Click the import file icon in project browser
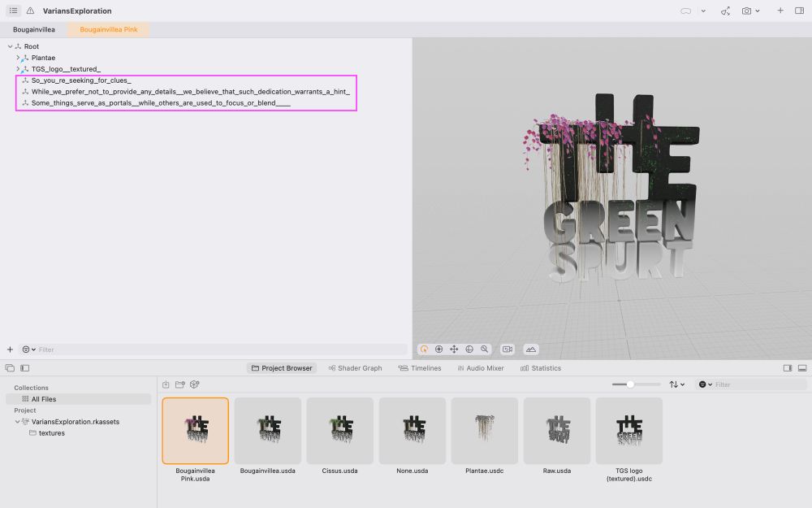This screenshot has width=812, height=508. (x=166, y=384)
